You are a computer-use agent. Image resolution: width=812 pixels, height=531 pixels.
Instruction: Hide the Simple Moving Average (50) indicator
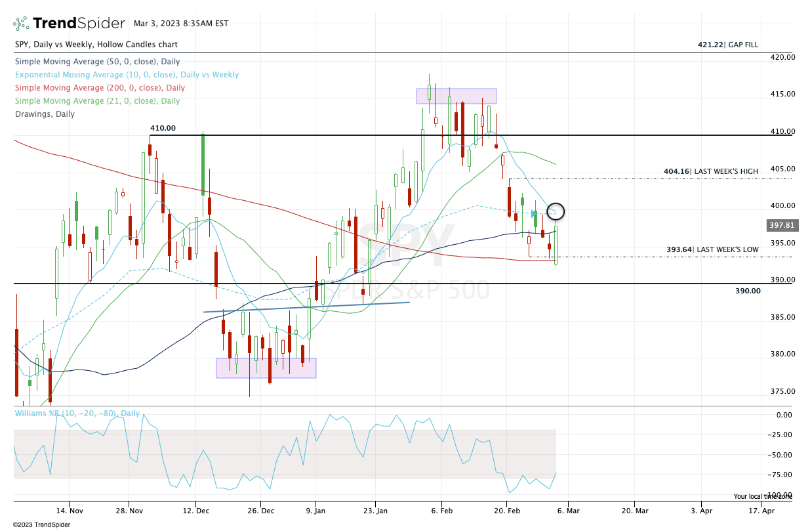coord(92,61)
